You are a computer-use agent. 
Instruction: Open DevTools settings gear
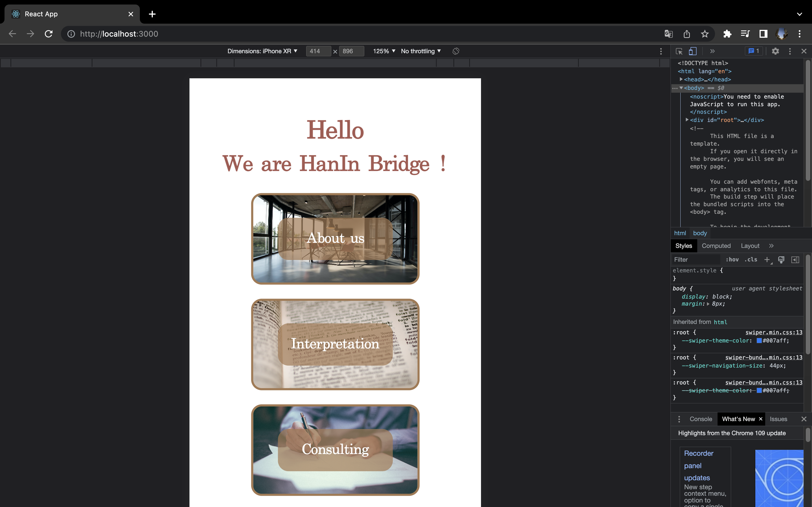(x=775, y=51)
